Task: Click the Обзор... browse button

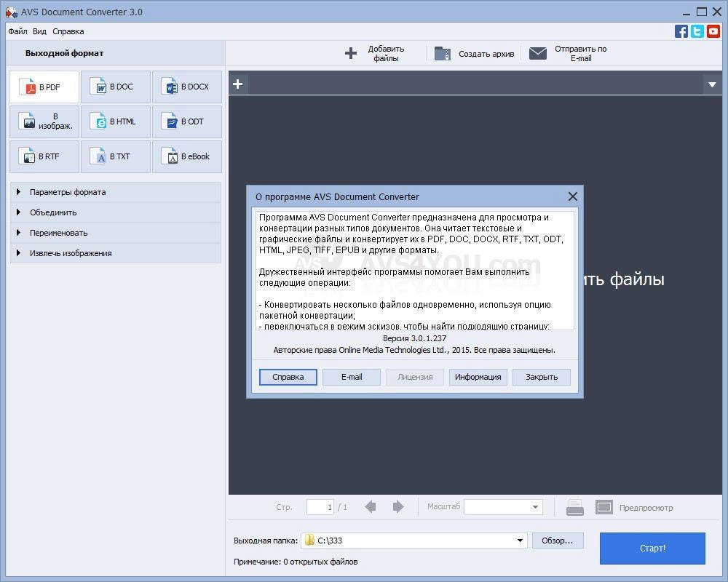Action: click(x=558, y=541)
